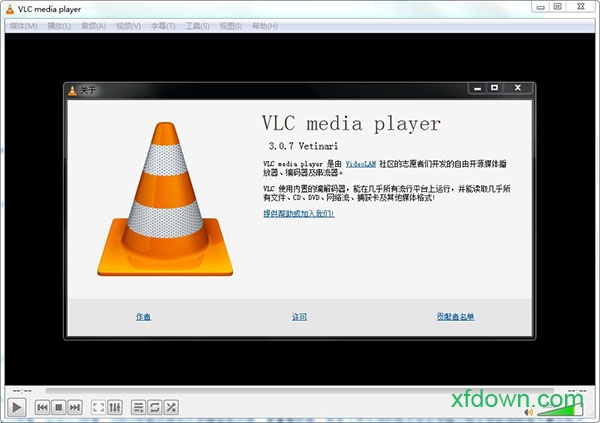Open the 贡献者名单 credits link
The image size is (600, 423).
point(455,317)
